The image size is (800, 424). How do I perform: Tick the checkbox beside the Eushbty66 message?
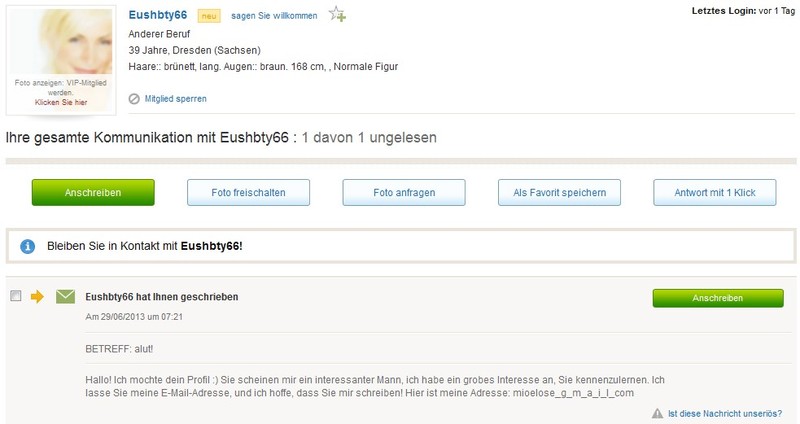[x=16, y=296]
